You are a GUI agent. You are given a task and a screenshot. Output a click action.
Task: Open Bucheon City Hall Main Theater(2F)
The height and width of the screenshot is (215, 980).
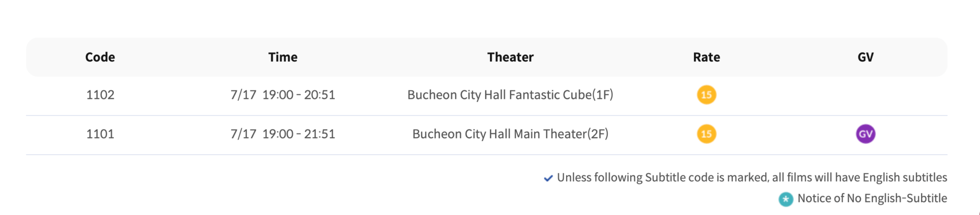(510, 134)
